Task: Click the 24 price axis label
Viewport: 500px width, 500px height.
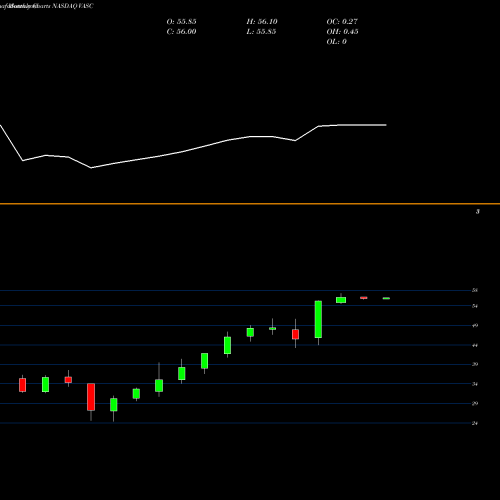Action: point(475,423)
